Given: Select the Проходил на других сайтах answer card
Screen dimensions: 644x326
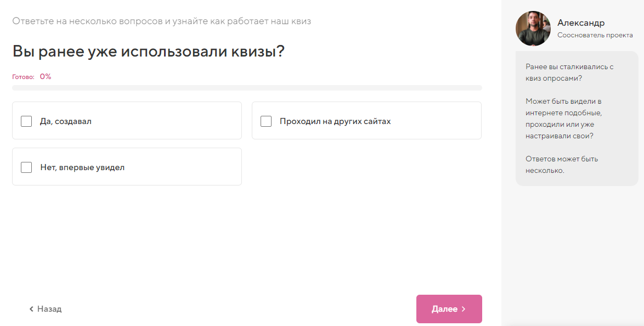Looking at the screenshot, I should click(x=366, y=121).
